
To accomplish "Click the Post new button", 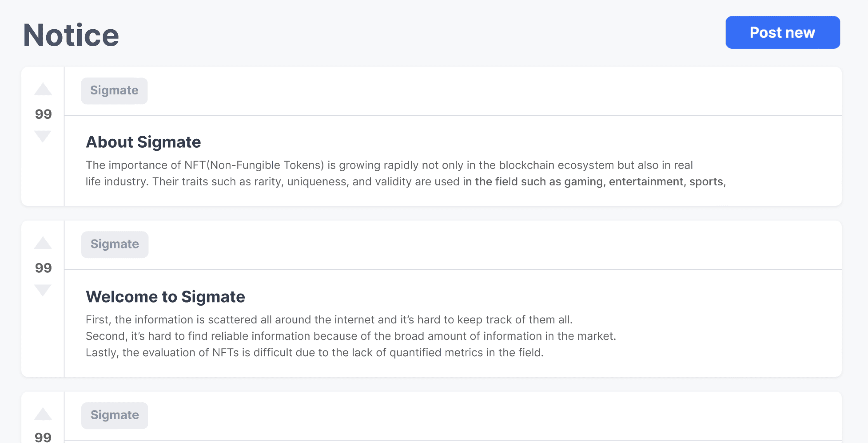I will pyautogui.click(x=782, y=32).
